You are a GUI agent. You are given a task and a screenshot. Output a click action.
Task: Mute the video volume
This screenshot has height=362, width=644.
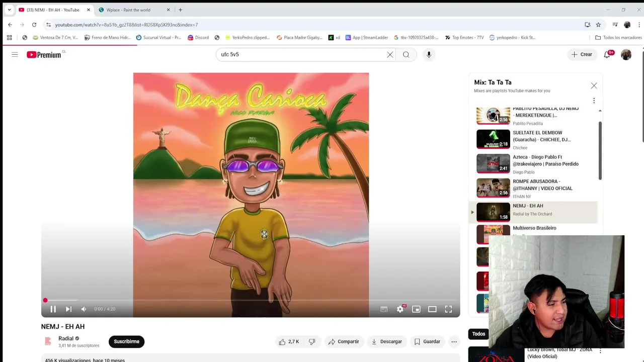coord(84,309)
